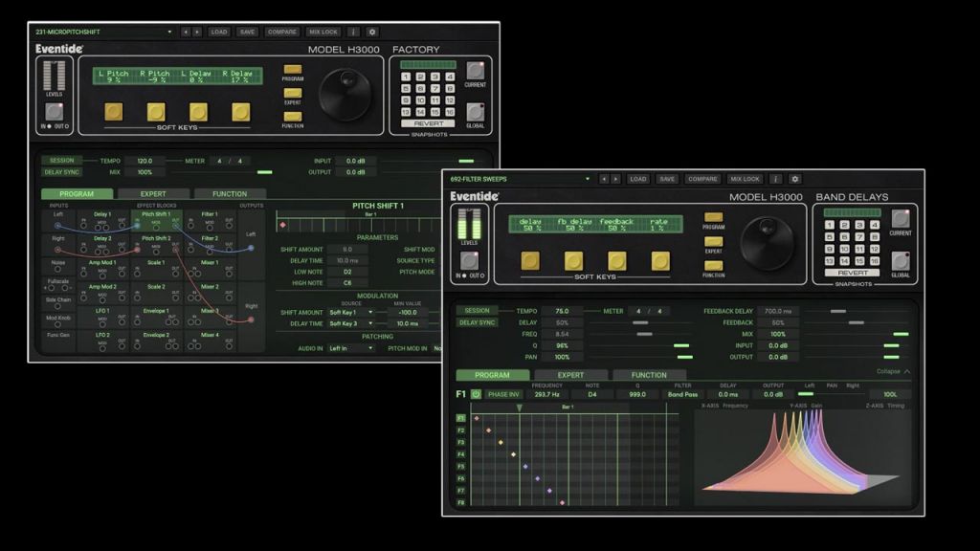Click REVERT snapshots button in Factory window
980x551 pixels.
429,123
